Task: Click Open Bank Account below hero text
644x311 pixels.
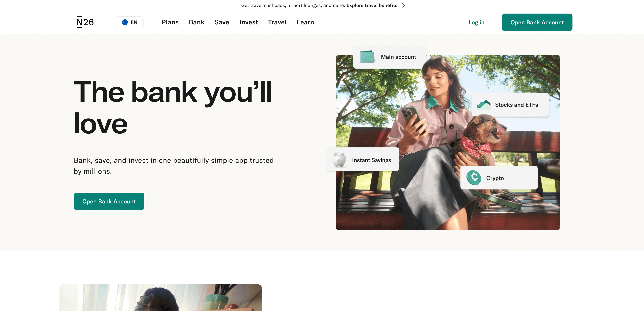Action: (109, 201)
